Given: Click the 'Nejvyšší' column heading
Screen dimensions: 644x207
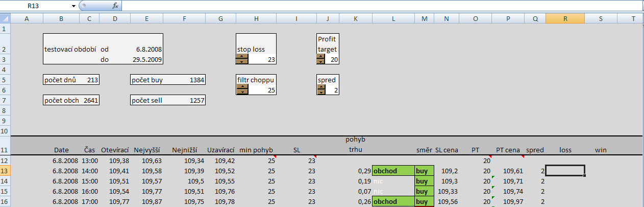Looking at the screenshot, I should point(146,150).
